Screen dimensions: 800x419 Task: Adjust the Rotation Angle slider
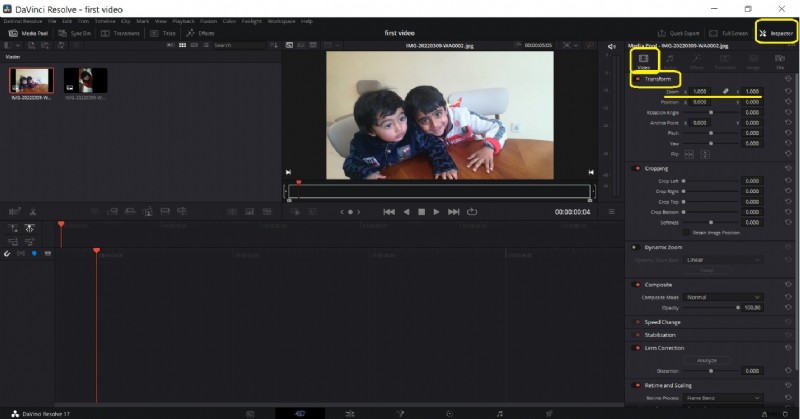711,112
